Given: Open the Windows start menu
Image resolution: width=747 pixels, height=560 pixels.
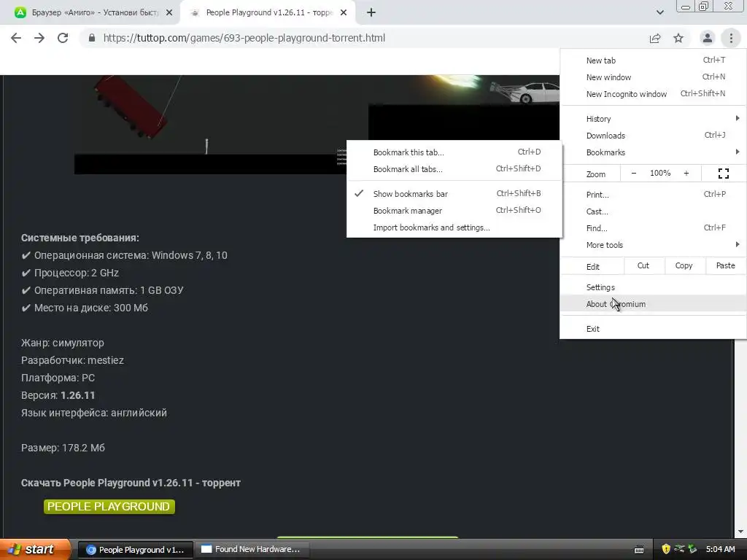Looking at the screenshot, I should (x=35, y=549).
